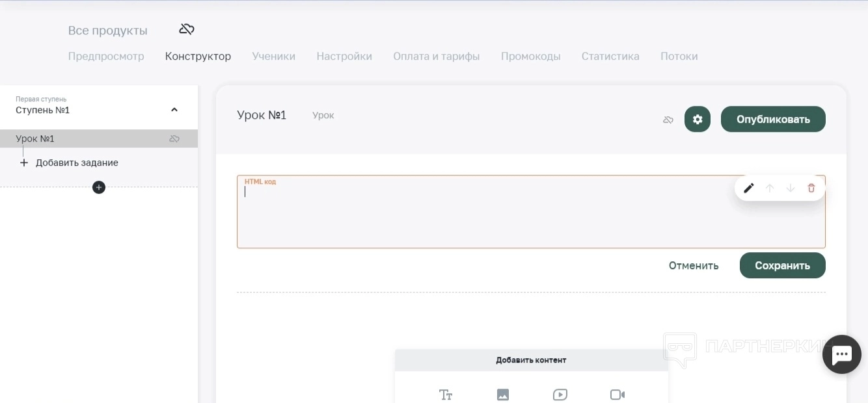Screen dimensions: 868x403
Task: Click the hidden cloud icon in Урок №1 row
Action: pyautogui.click(x=174, y=138)
